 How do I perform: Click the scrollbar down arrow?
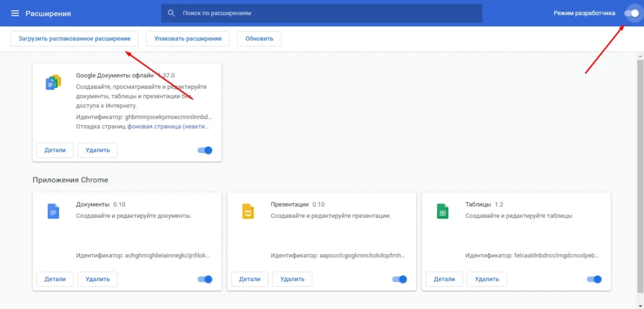click(640, 305)
